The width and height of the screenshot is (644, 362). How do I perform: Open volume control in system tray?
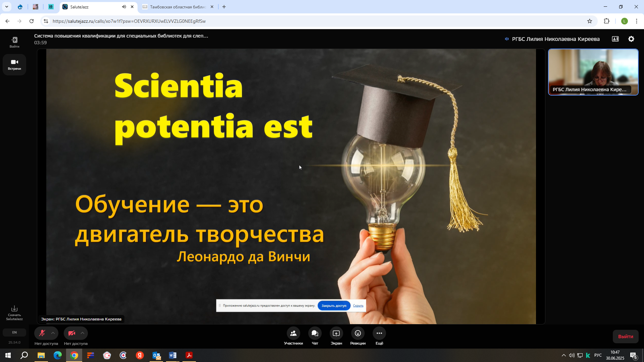pyautogui.click(x=572, y=355)
